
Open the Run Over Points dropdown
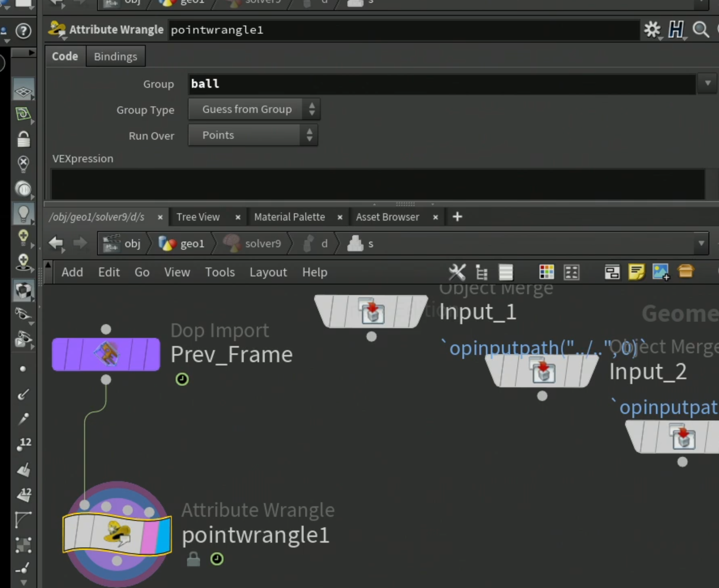[253, 135]
